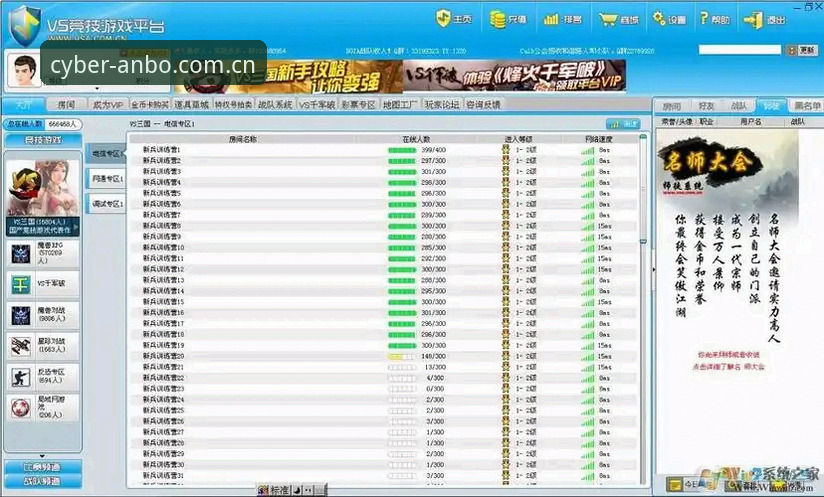Click the 战队频道 button
The height and width of the screenshot is (497, 824).
click(43, 481)
